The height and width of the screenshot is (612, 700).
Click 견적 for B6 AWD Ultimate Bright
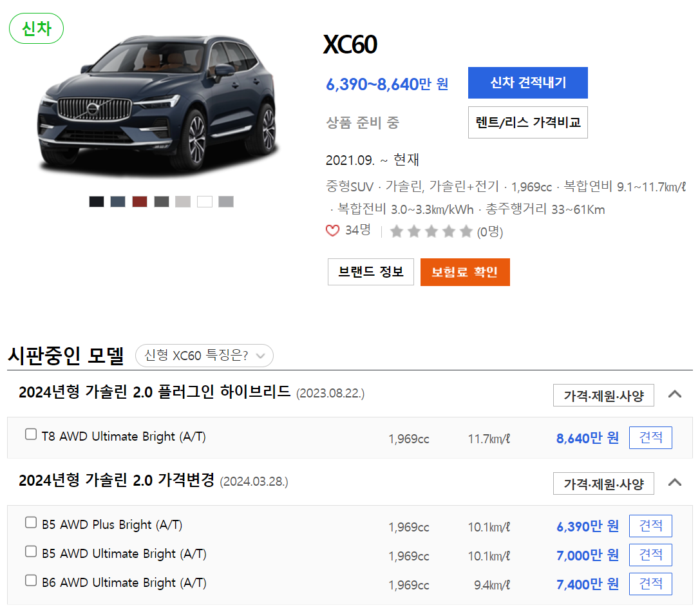pyautogui.click(x=650, y=584)
